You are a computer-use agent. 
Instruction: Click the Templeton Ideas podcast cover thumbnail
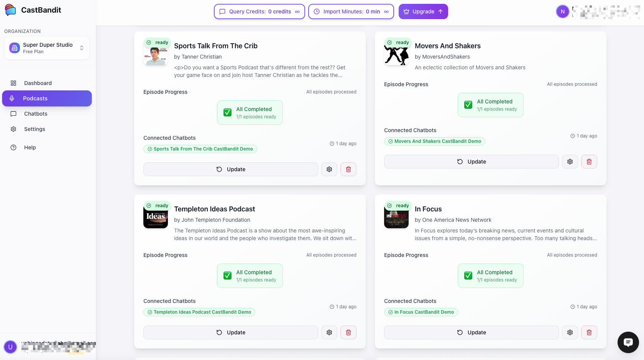click(156, 217)
